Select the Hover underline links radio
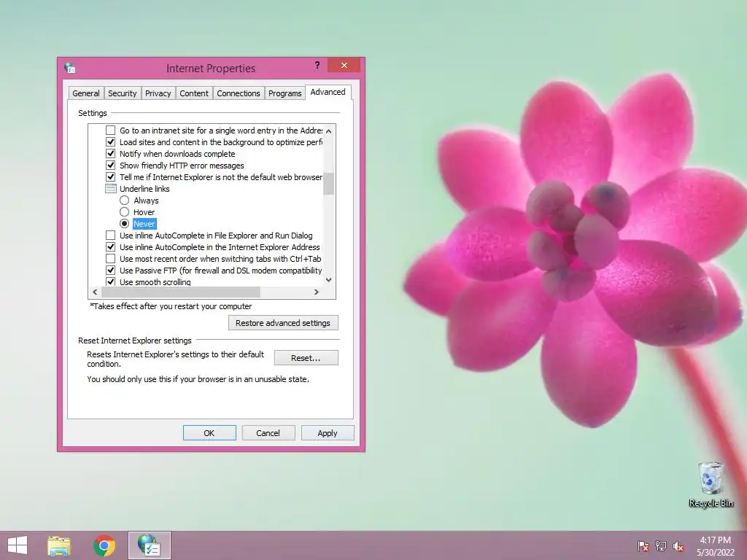 click(124, 212)
